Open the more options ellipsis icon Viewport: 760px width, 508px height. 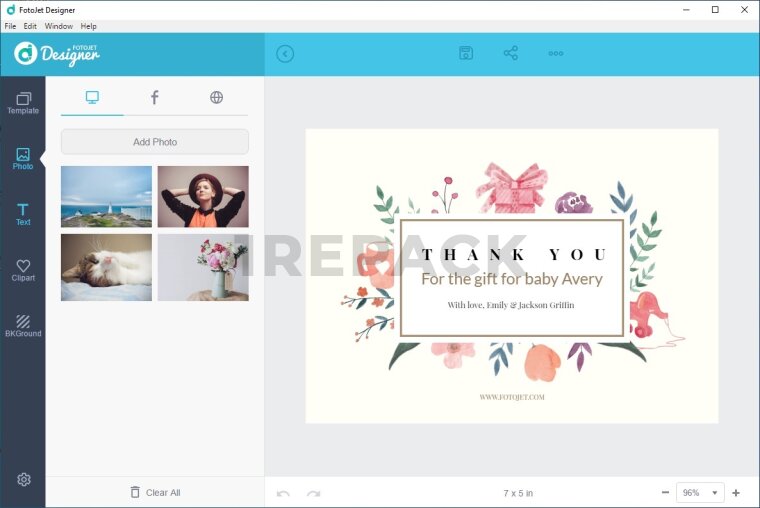coord(556,53)
